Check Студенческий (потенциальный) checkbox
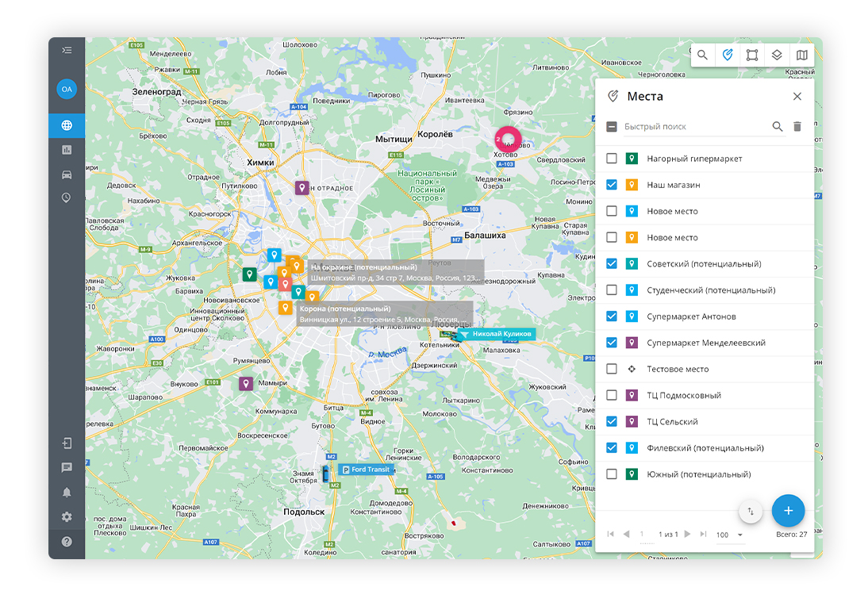This screenshot has height=606, width=868. point(612,290)
